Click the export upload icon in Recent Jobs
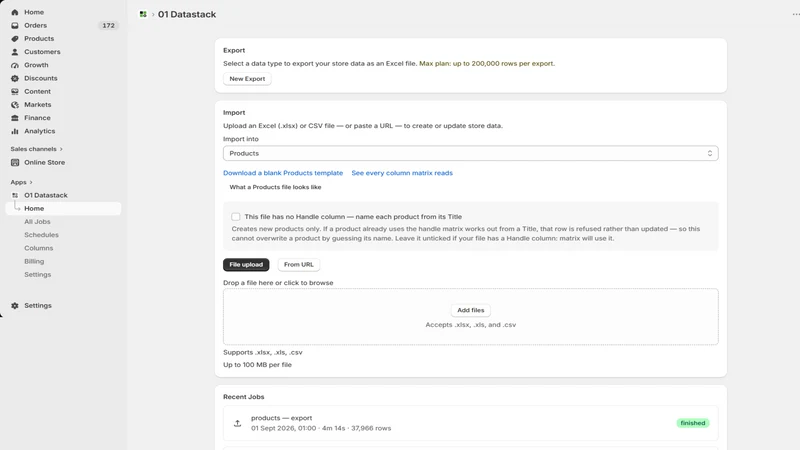The width and height of the screenshot is (800, 450). click(237, 423)
